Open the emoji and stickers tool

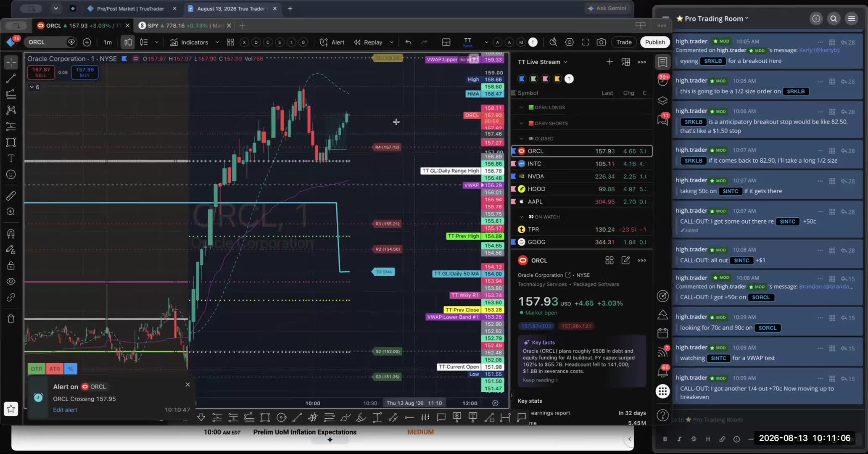click(11, 174)
